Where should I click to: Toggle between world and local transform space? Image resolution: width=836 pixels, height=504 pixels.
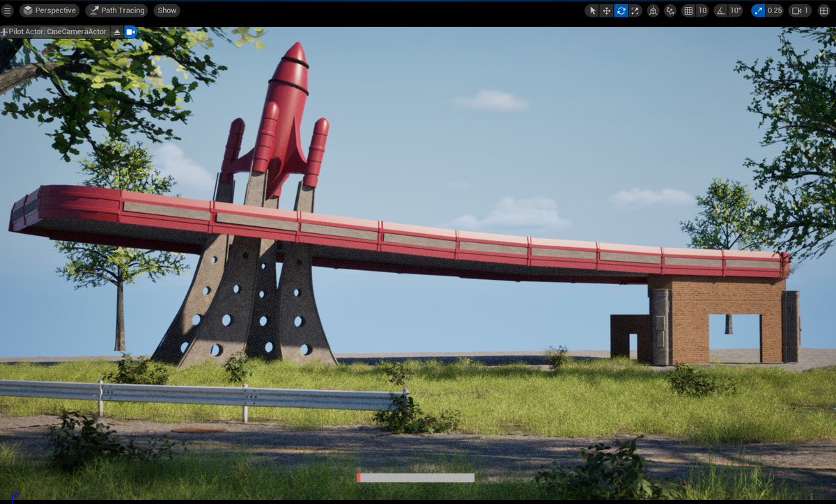(x=653, y=10)
